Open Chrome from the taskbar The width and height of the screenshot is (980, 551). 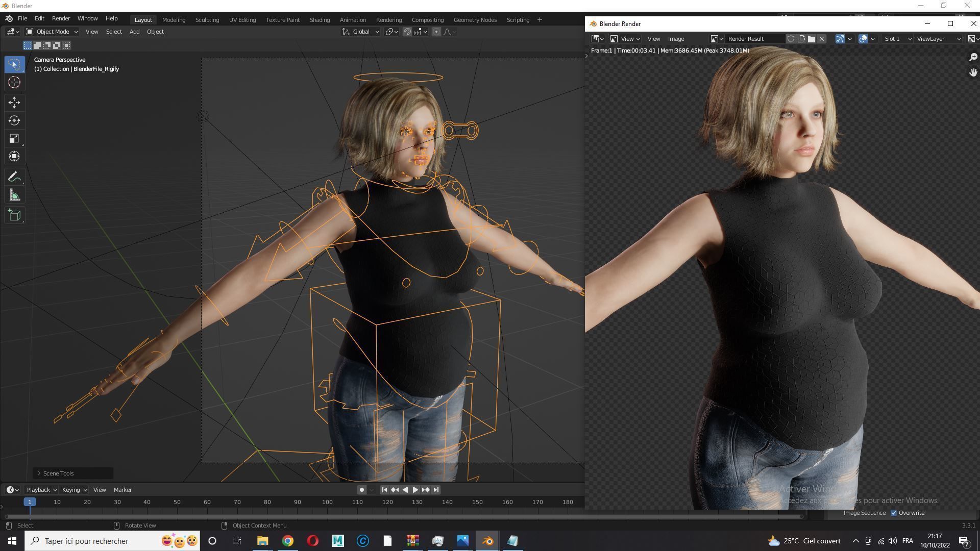point(288,541)
